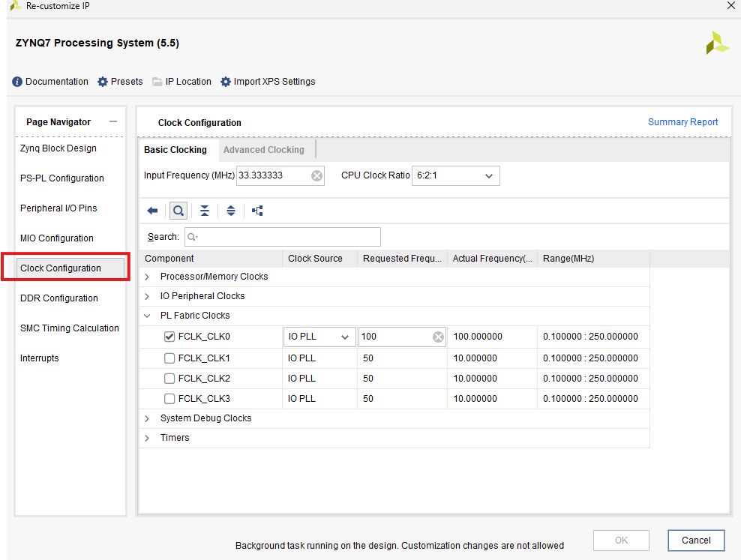Collapse the PL Fabric Clocks group

point(147,316)
